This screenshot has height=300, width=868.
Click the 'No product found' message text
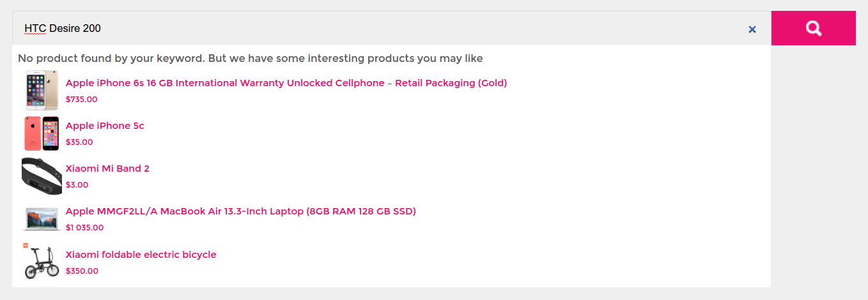pyautogui.click(x=251, y=59)
